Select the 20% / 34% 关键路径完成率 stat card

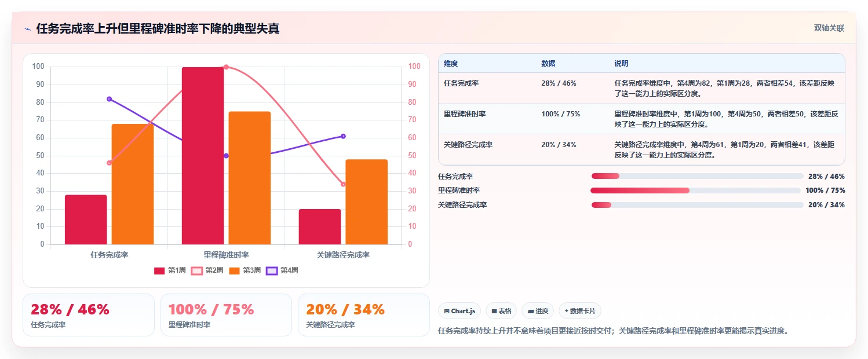363,315
